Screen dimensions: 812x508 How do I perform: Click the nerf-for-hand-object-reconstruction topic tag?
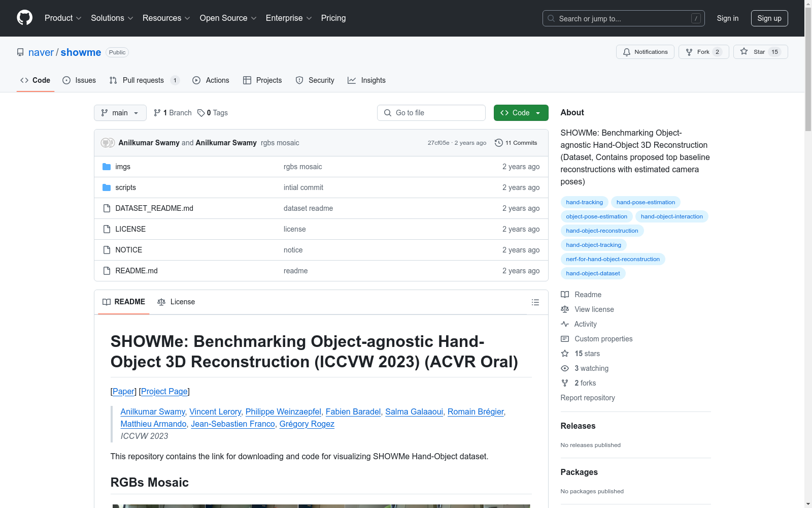coord(613,259)
